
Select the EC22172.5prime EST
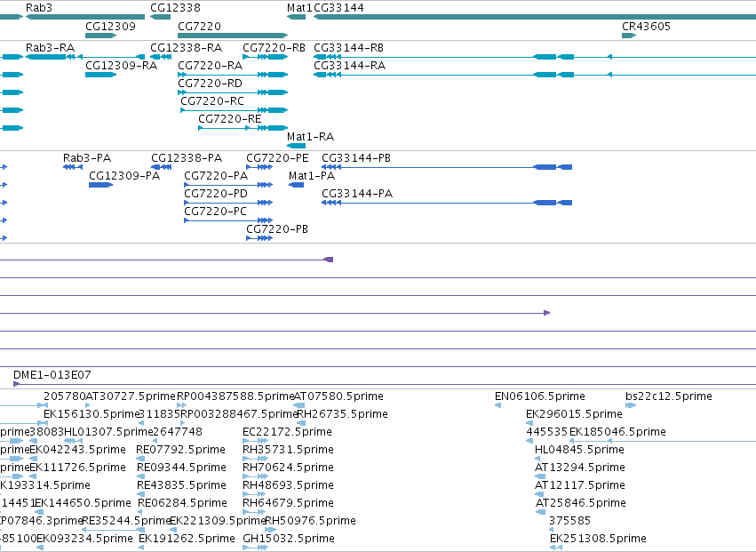click(x=256, y=441)
